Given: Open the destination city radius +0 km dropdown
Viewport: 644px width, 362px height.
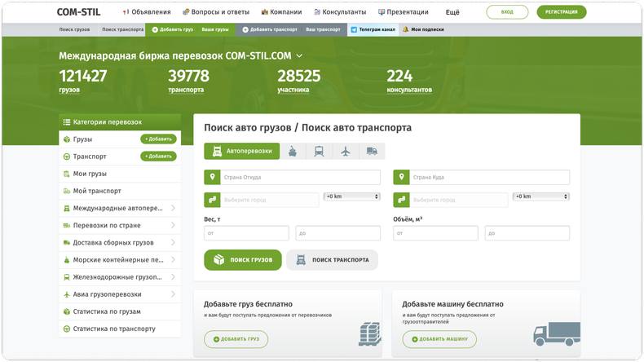Looking at the screenshot, I should [x=540, y=196].
